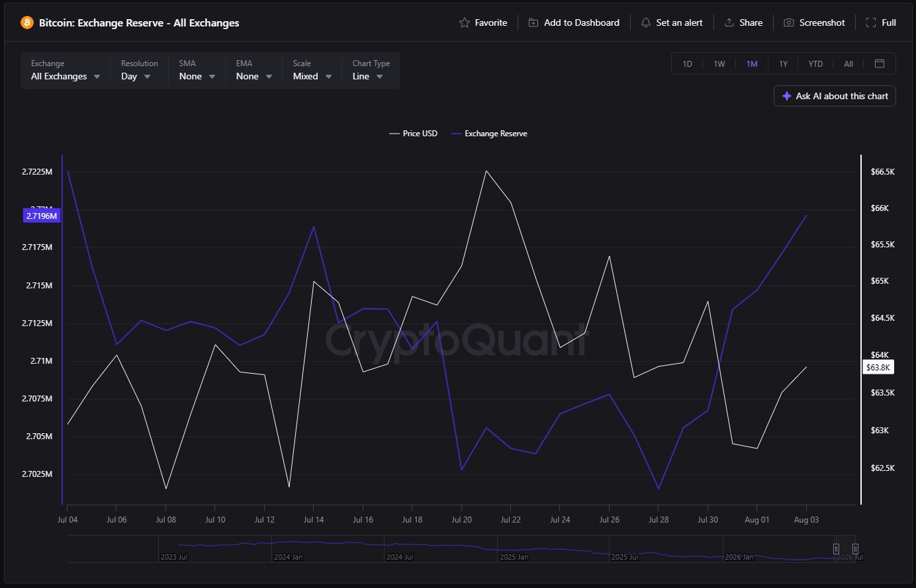Select the All time range tab
Screen dimensions: 916x588
click(848, 64)
